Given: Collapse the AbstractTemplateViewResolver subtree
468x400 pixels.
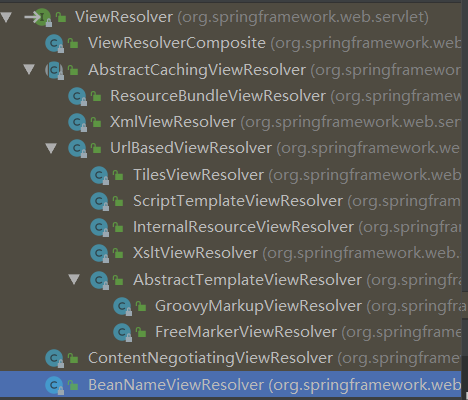Looking at the screenshot, I should 74,279.
